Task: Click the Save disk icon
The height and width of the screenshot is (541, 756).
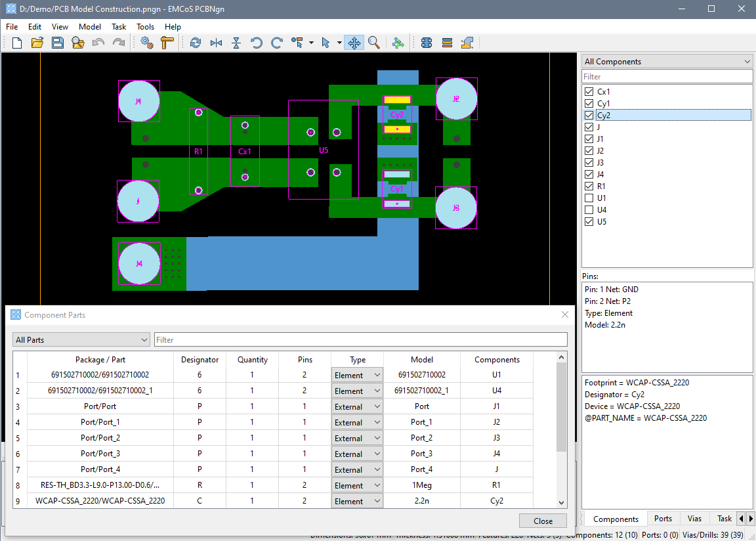Action: point(58,43)
